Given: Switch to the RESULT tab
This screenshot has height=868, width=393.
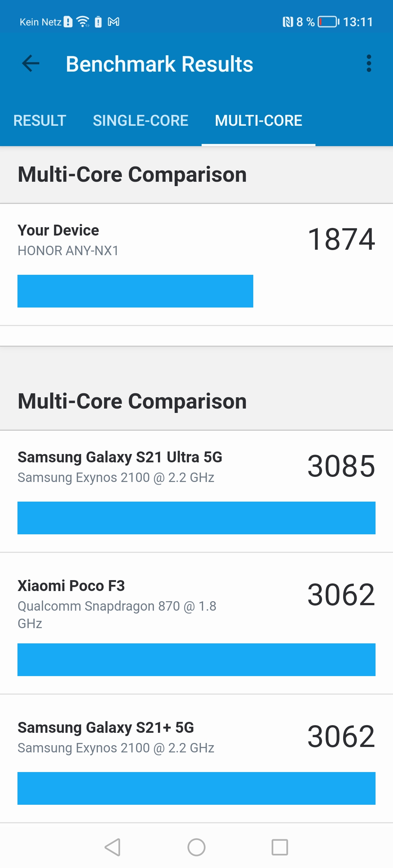Looking at the screenshot, I should 40,121.
